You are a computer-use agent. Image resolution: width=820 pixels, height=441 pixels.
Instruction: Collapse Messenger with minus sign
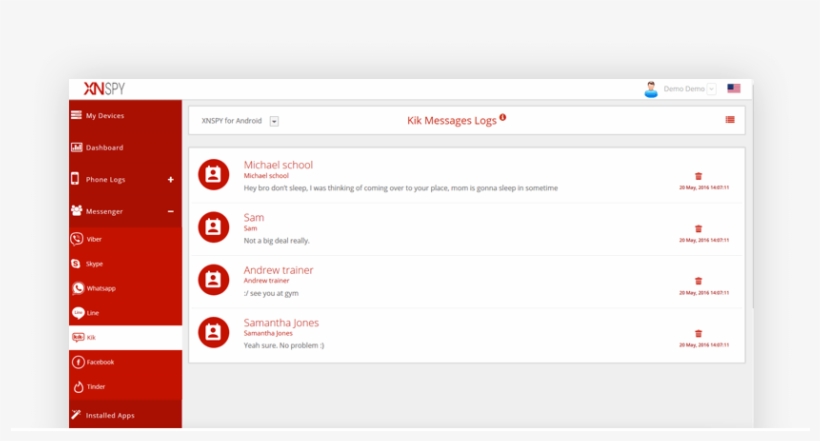click(170, 211)
